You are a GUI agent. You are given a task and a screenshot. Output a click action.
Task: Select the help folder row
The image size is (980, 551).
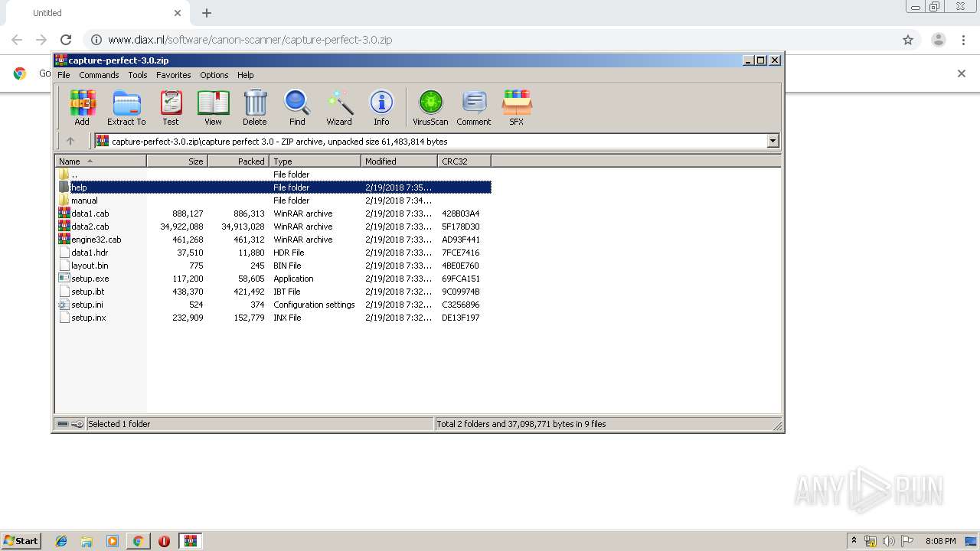(x=273, y=187)
